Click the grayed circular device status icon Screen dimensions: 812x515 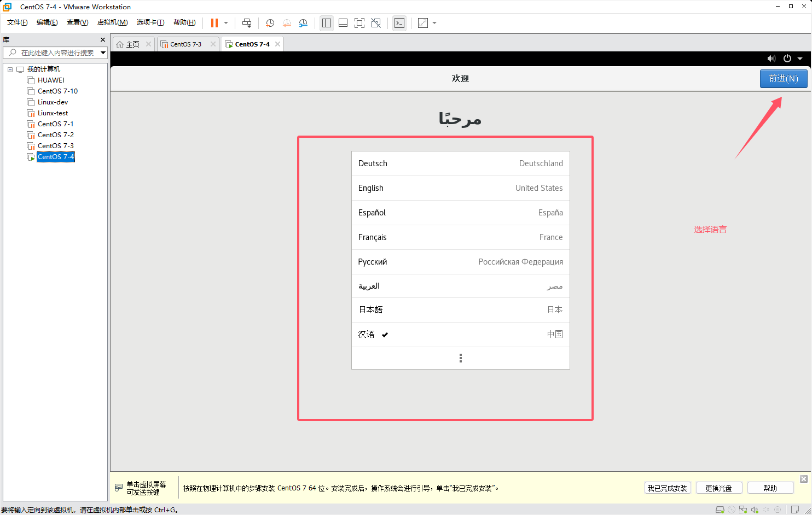coord(778,510)
